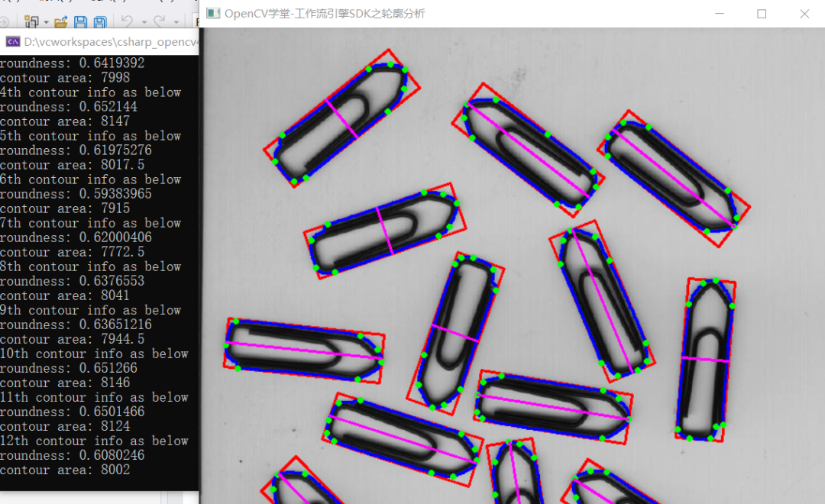
Task: Click the console title D:\vcworkspaces\csharp_opencv
Action: click(x=111, y=41)
